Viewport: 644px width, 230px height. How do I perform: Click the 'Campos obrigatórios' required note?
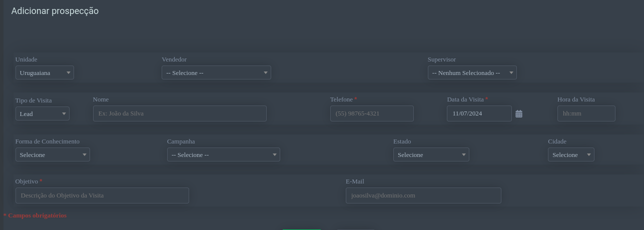tap(37, 215)
